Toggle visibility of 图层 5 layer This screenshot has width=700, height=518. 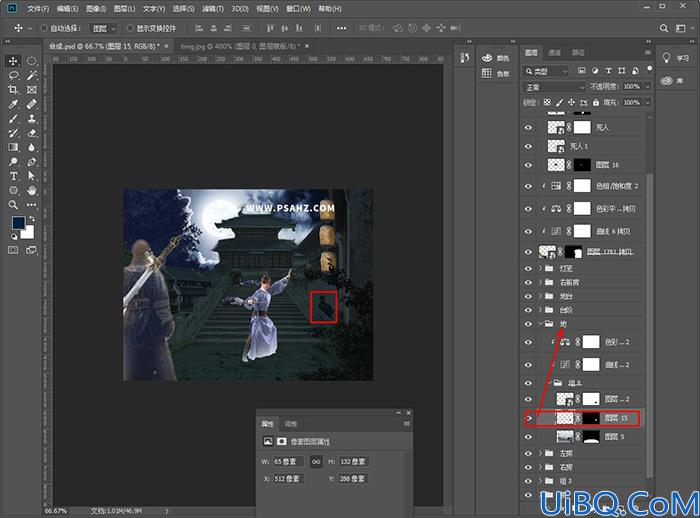(528, 437)
